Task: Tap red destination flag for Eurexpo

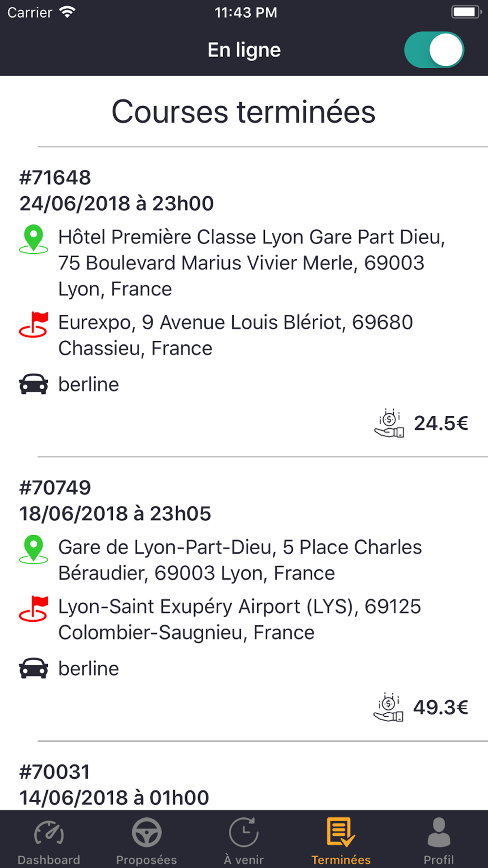Action: 34,325
